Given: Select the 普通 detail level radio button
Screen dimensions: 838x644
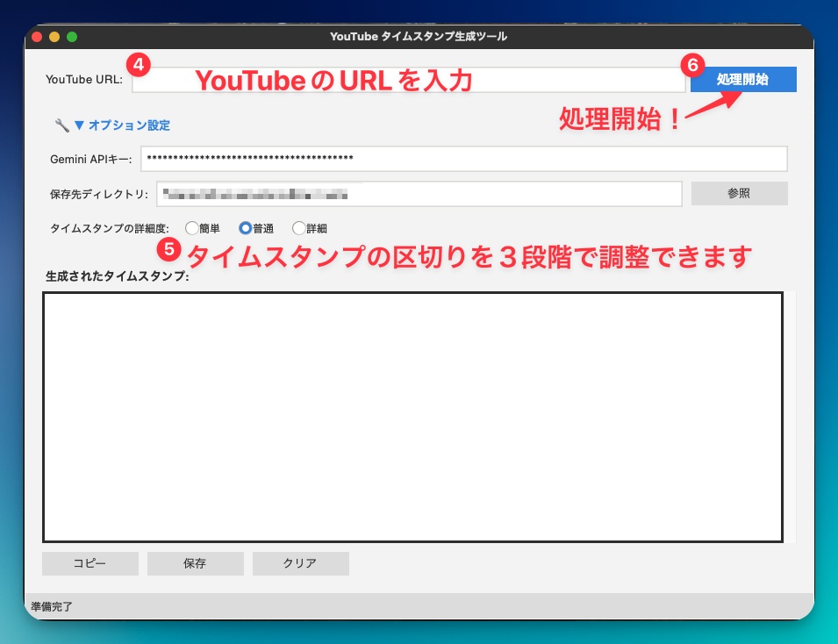Looking at the screenshot, I should coord(247,227).
